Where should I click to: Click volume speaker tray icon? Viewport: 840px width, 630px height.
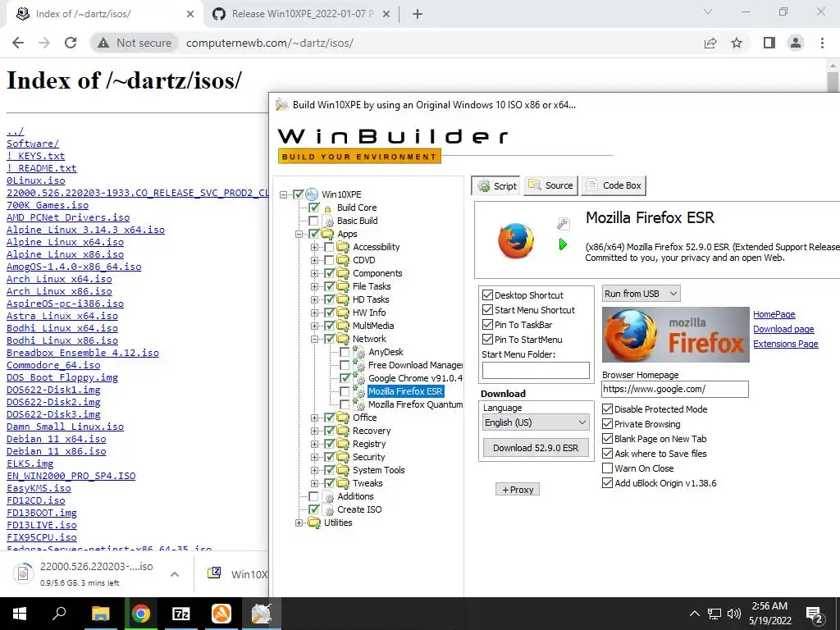734,614
